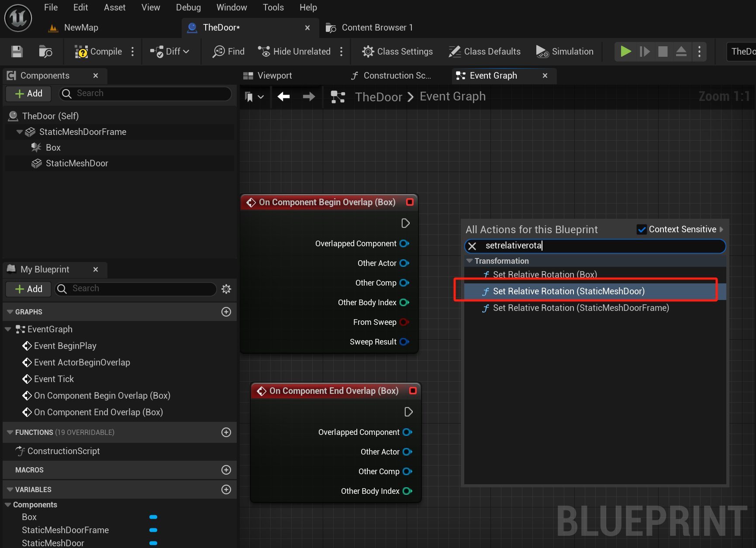This screenshot has width=756, height=548.
Task: Open Class Settings
Action: 397,52
